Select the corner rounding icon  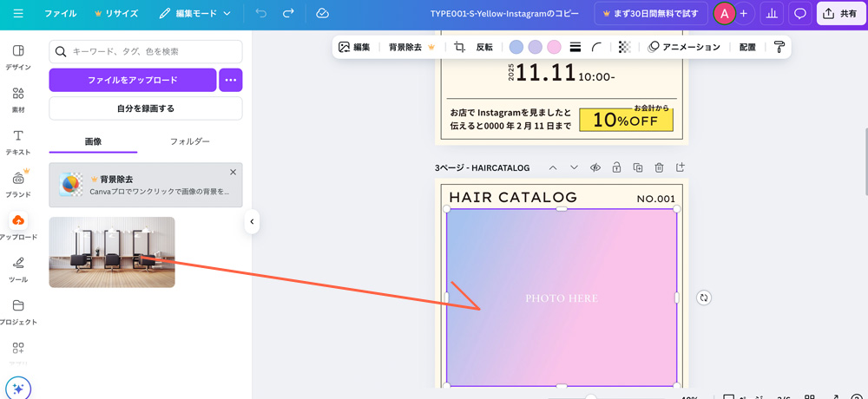[597, 47]
